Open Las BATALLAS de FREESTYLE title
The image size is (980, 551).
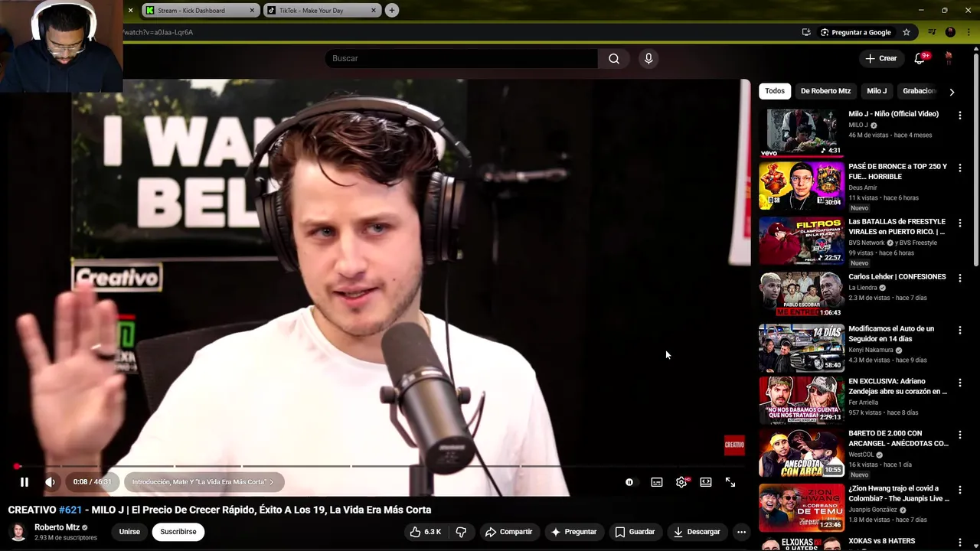point(897,227)
